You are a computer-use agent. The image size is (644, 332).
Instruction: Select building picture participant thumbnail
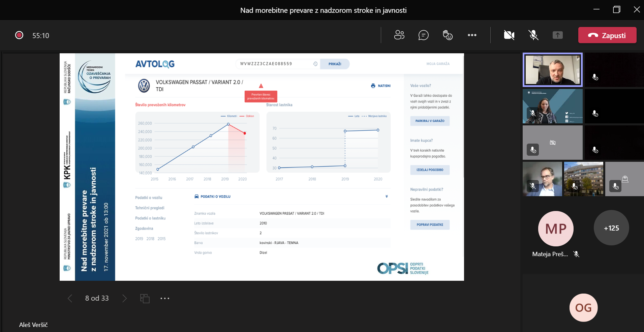coord(584,179)
